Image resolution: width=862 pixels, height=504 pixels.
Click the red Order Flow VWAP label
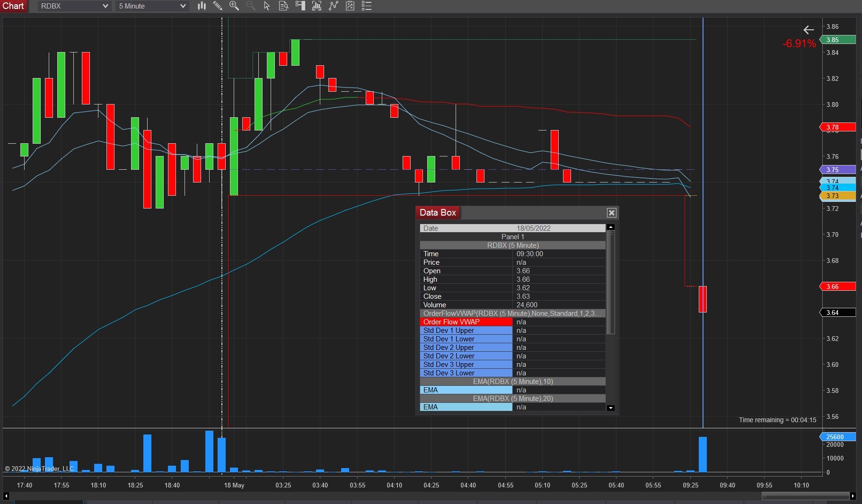point(466,322)
